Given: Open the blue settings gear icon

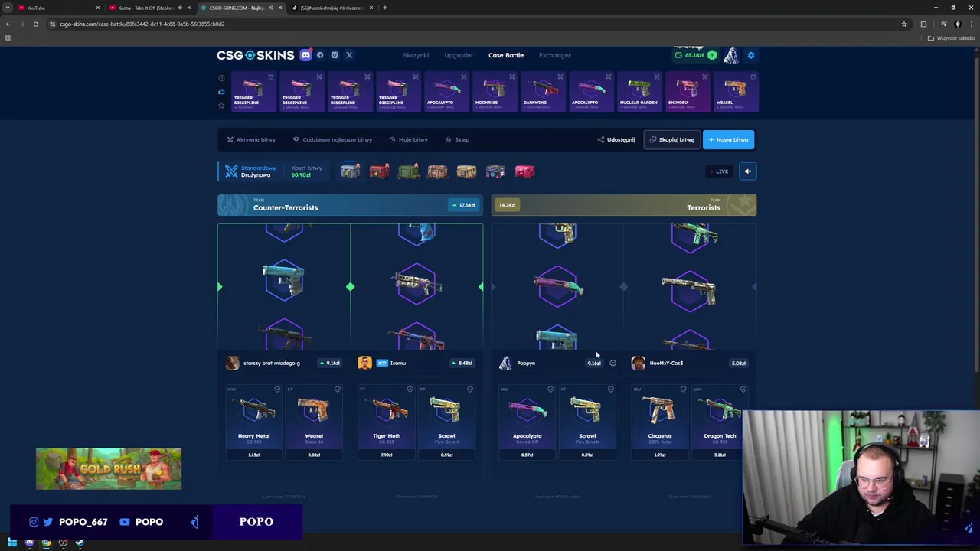Looking at the screenshot, I should pyautogui.click(x=751, y=55).
